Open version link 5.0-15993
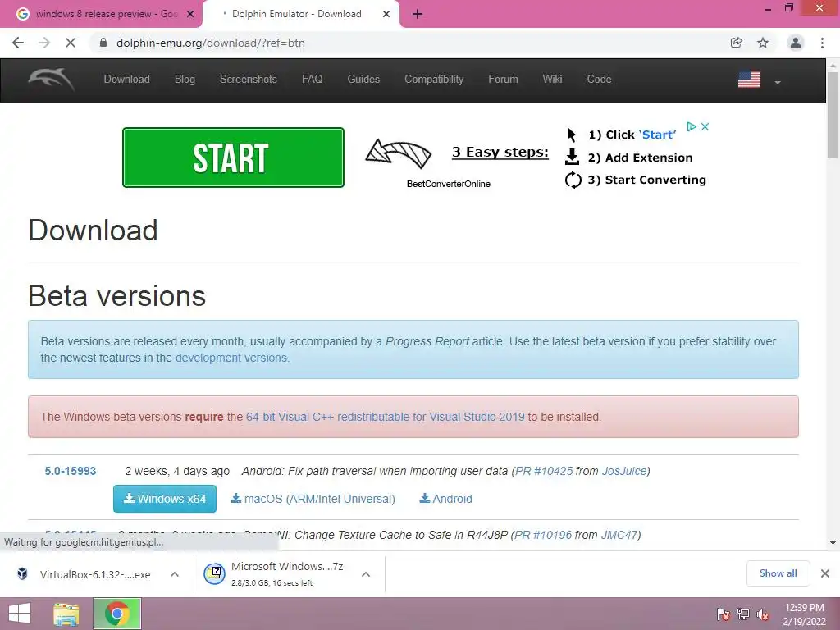The height and width of the screenshot is (630, 840). [71, 471]
